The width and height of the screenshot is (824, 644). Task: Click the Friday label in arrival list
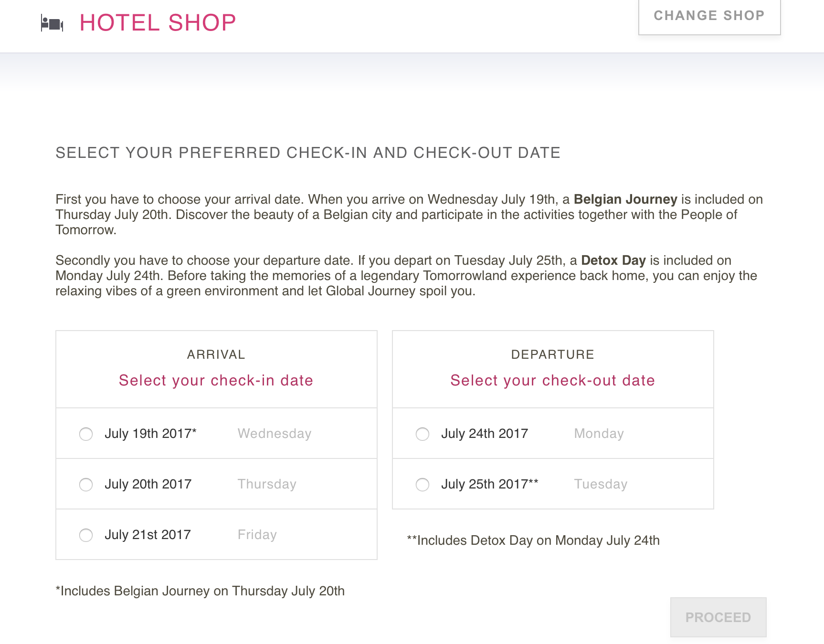pyautogui.click(x=257, y=535)
